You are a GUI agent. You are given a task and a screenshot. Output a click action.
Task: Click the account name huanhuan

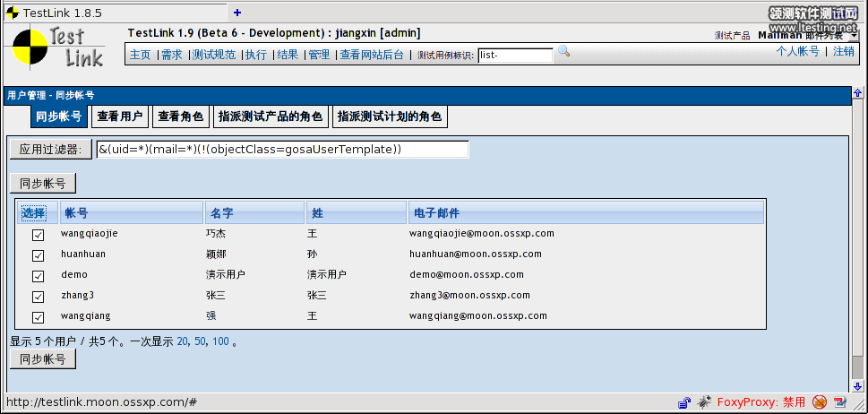[x=83, y=254]
